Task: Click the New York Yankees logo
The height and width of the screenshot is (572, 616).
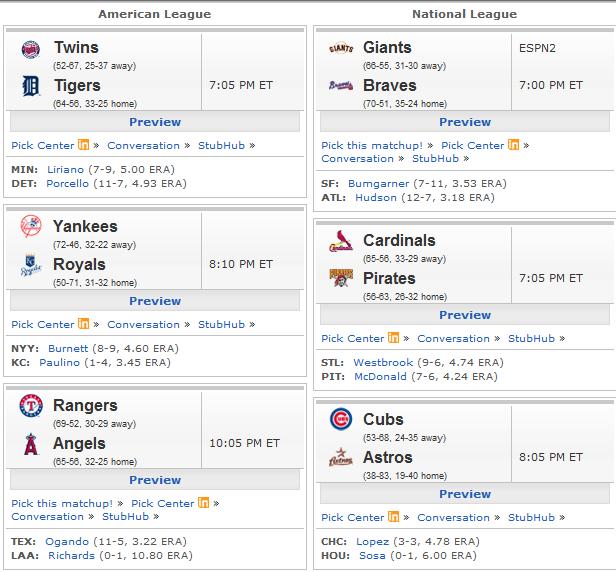Action: coord(31,226)
